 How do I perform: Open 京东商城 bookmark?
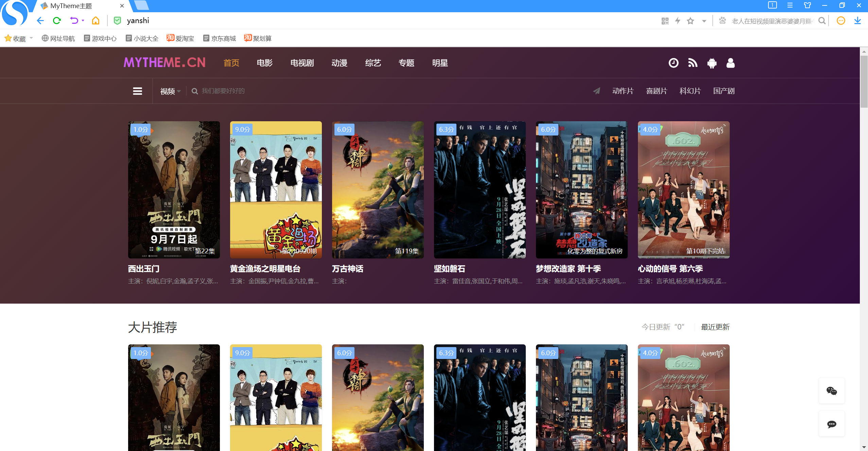(220, 38)
